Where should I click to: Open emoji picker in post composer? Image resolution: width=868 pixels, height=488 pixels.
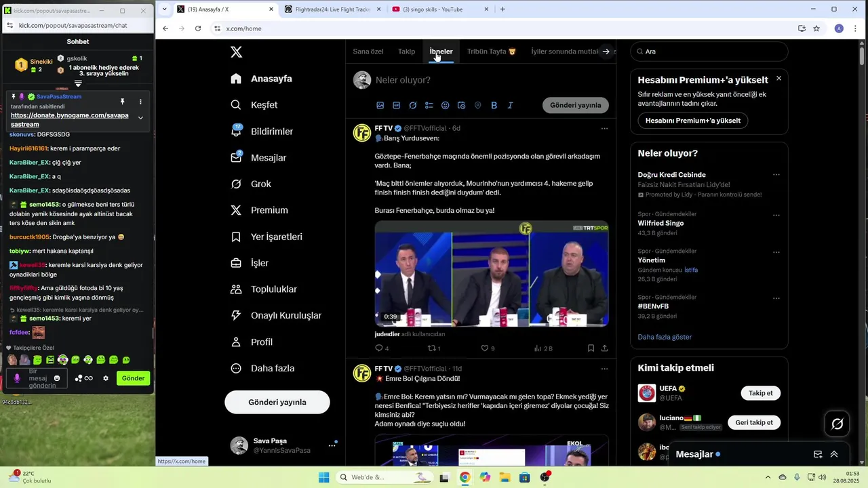coord(446,106)
